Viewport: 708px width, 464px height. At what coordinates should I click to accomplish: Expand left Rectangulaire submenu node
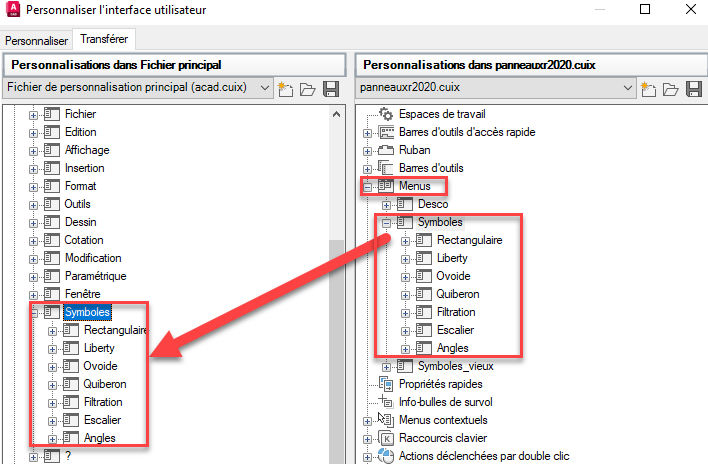[x=52, y=331]
